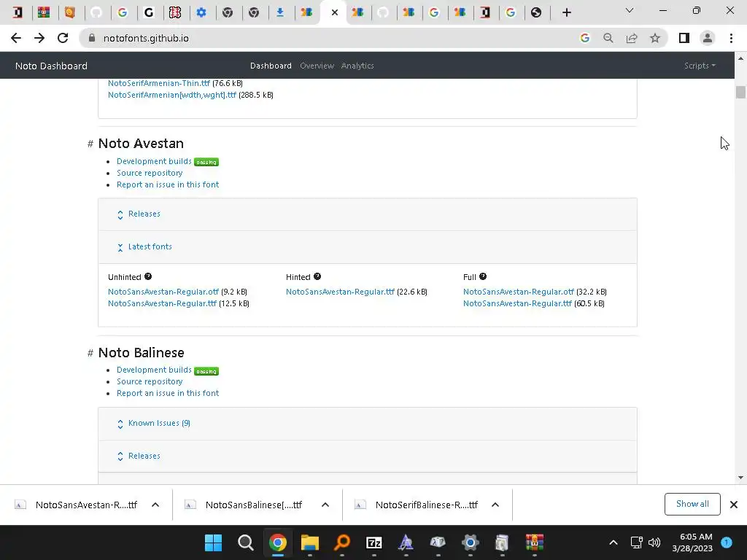Click the scrollbar down arrow

coord(740,478)
